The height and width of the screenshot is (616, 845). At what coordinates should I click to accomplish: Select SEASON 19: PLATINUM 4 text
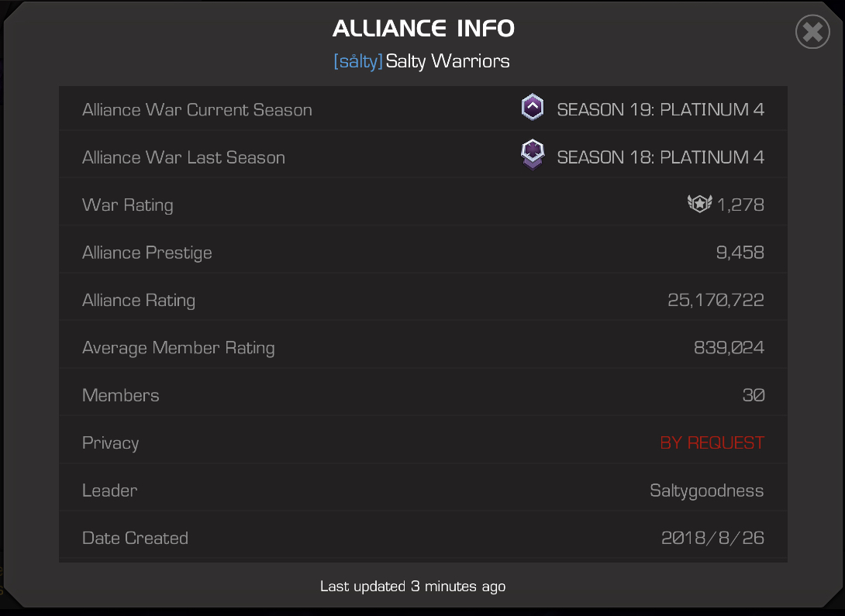tap(660, 109)
